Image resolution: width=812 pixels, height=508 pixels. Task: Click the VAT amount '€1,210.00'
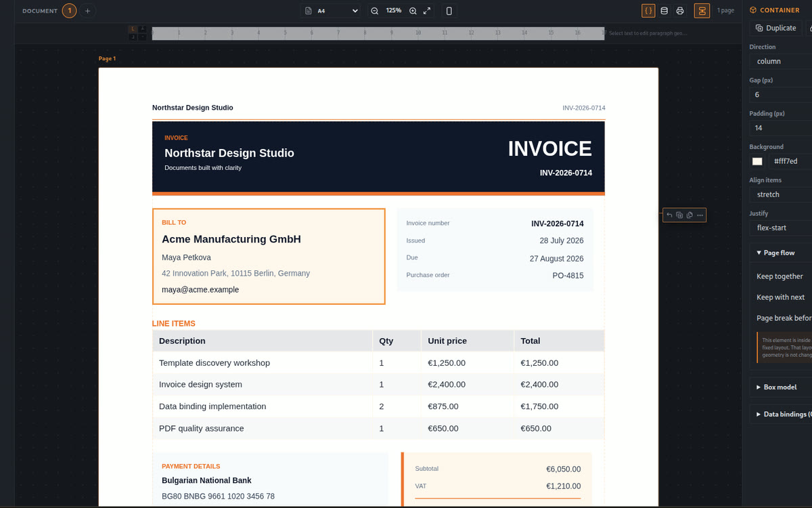pyautogui.click(x=564, y=486)
